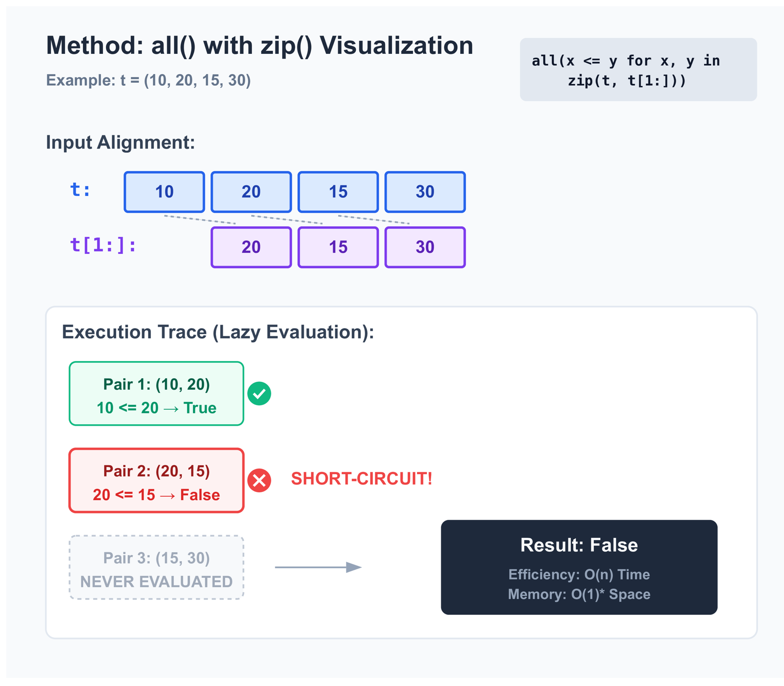Click the green checkmark icon beside Pair 1
The image size is (784, 686).
coord(259,393)
